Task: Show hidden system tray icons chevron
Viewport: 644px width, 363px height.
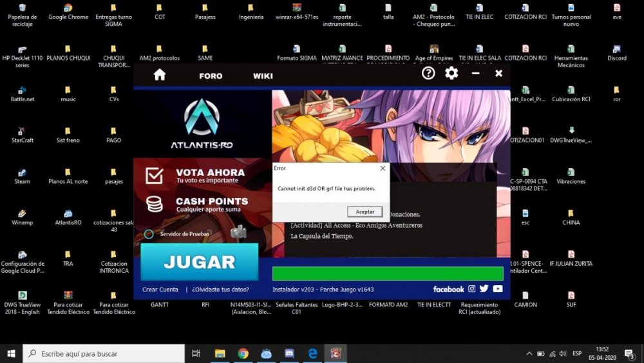Action: (529, 353)
